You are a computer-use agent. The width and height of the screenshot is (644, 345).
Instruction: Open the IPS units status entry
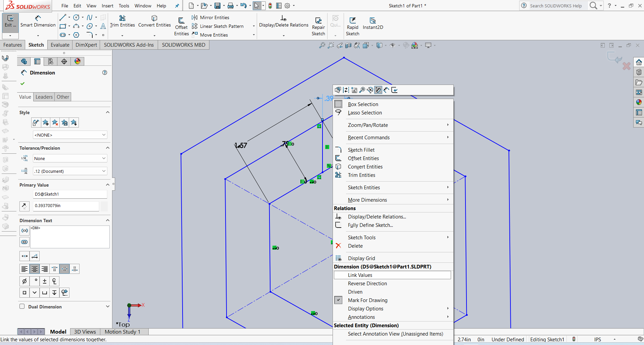pyautogui.click(x=597, y=339)
